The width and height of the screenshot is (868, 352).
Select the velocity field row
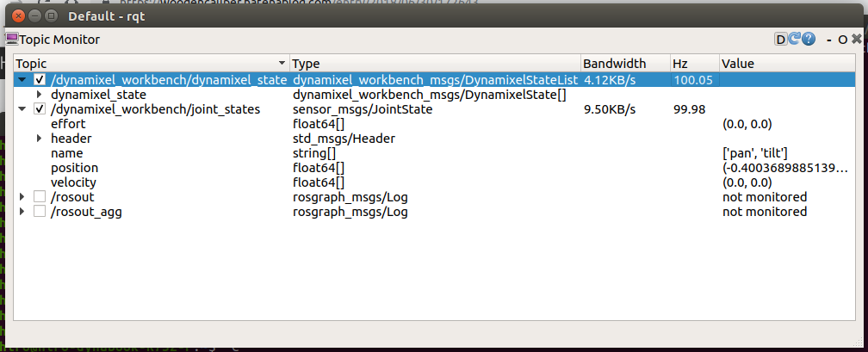[x=434, y=182]
